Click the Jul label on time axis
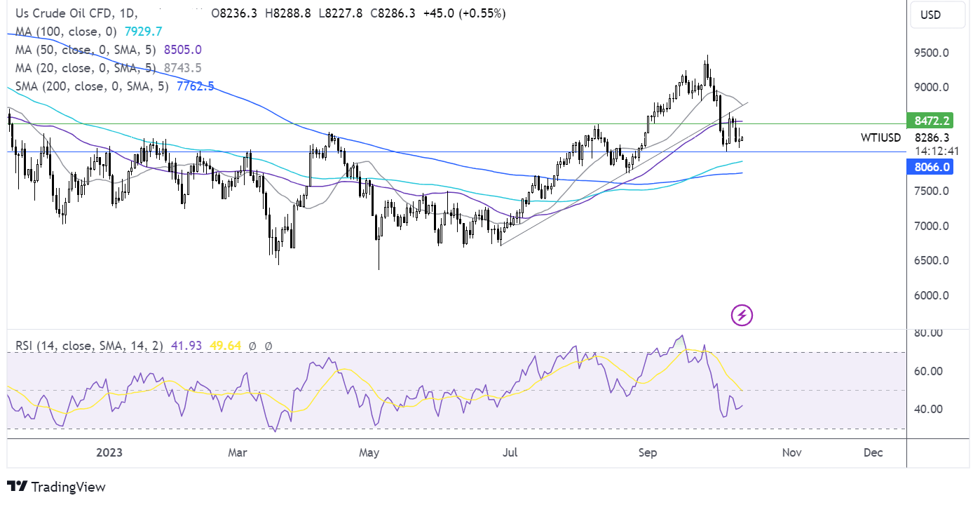 pyautogui.click(x=510, y=453)
